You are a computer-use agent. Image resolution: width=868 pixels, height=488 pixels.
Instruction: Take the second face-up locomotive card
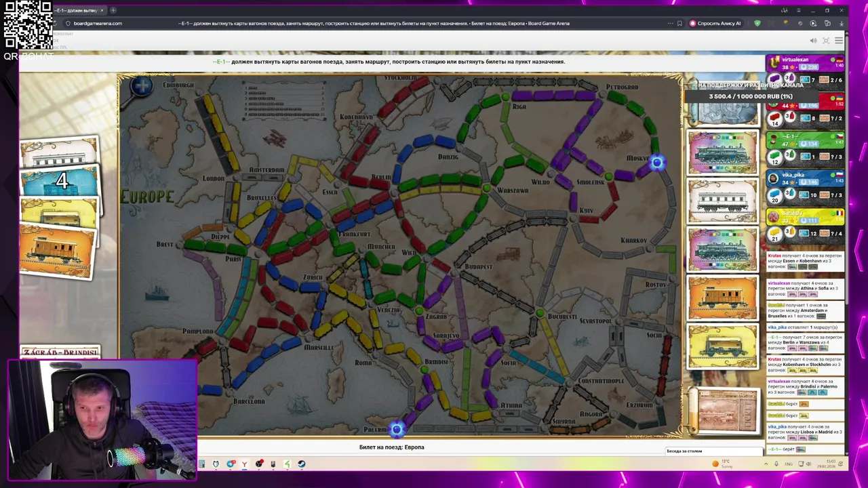click(x=723, y=250)
